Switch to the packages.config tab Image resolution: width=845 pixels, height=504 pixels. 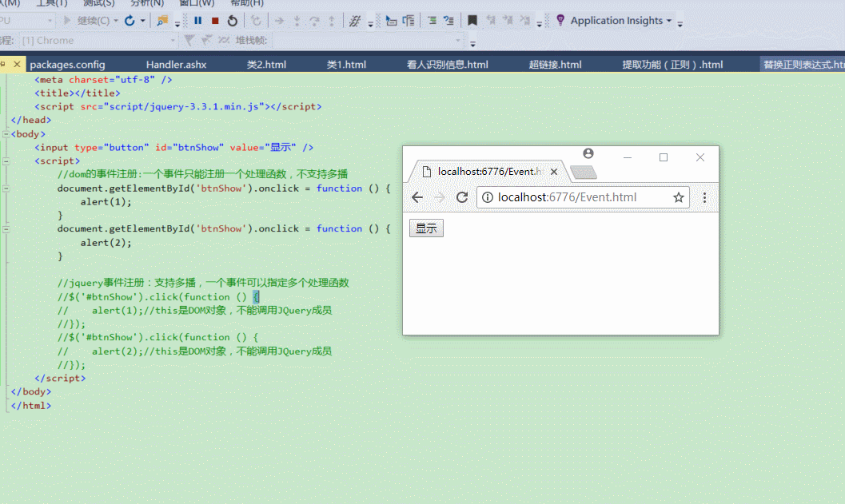coord(67,65)
